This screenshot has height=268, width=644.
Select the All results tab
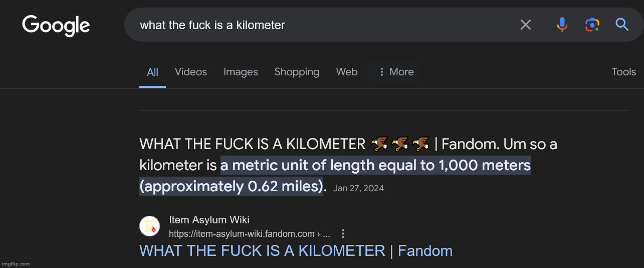click(x=152, y=72)
